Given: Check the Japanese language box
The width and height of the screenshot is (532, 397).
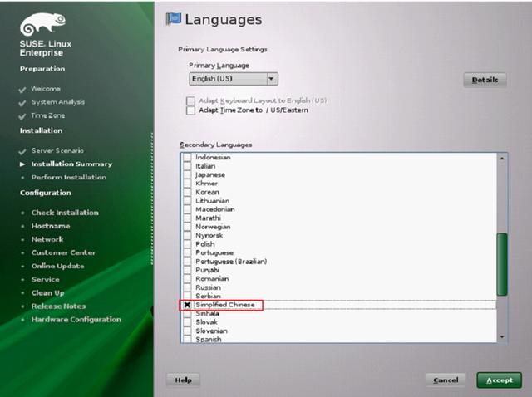Looking at the screenshot, I should point(187,174).
